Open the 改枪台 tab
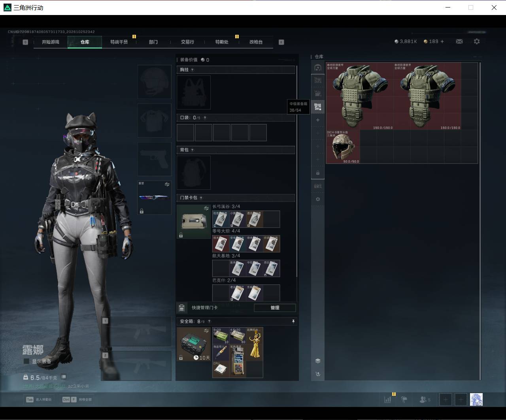The width and height of the screenshot is (506, 420). click(x=256, y=42)
